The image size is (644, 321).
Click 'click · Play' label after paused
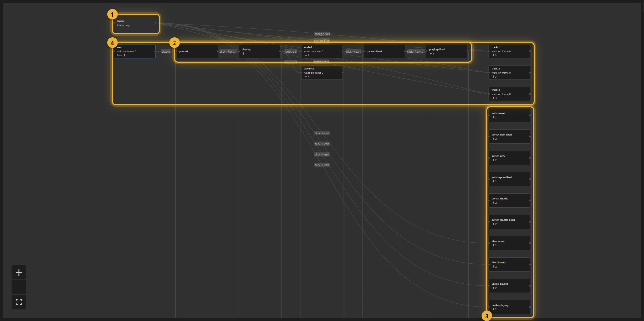(x=228, y=52)
